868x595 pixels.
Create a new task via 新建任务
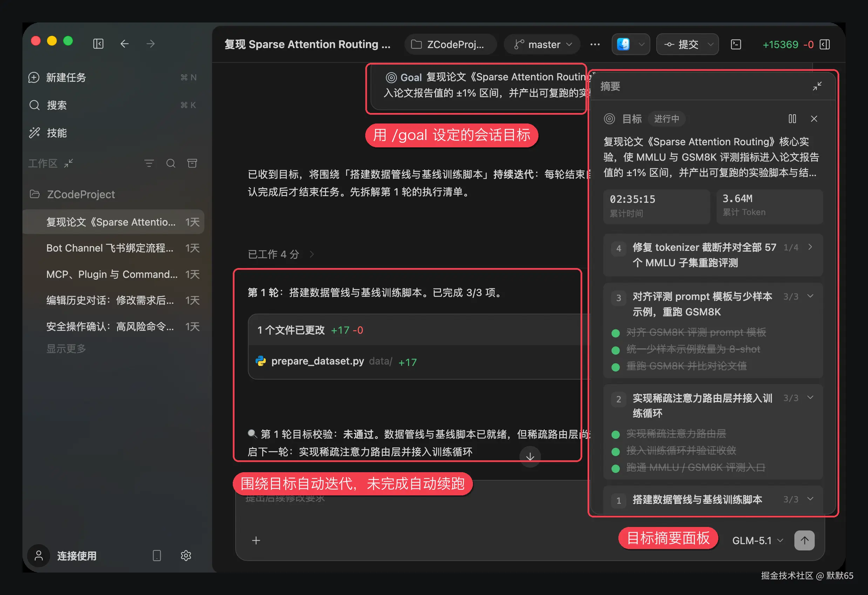(113, 78)
